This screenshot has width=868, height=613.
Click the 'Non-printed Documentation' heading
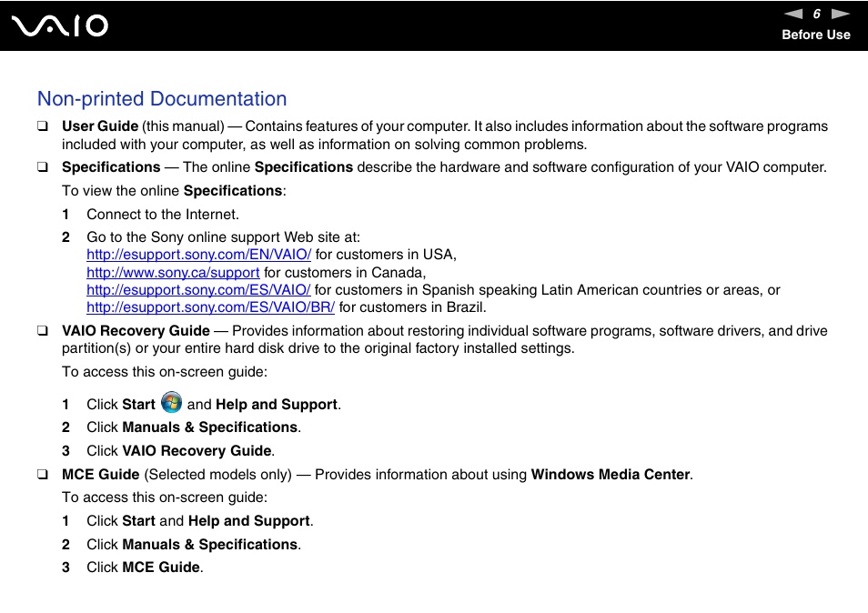click(x=162, y=99)
